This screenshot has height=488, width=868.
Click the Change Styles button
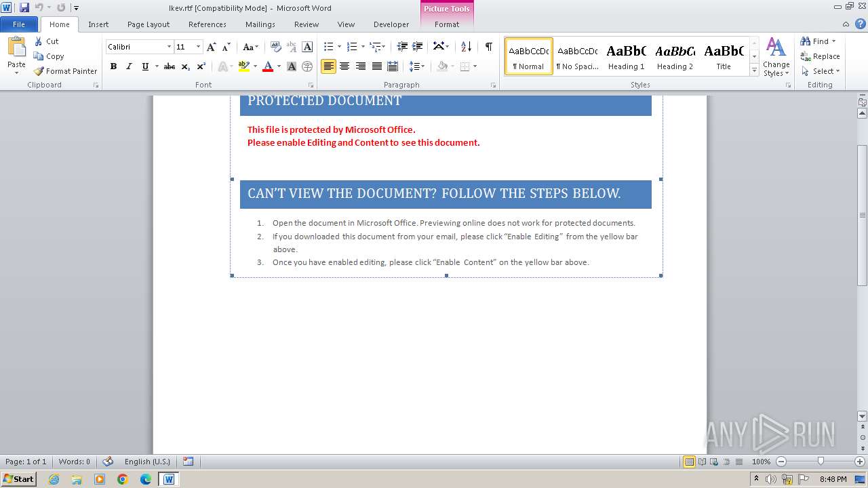776,57
